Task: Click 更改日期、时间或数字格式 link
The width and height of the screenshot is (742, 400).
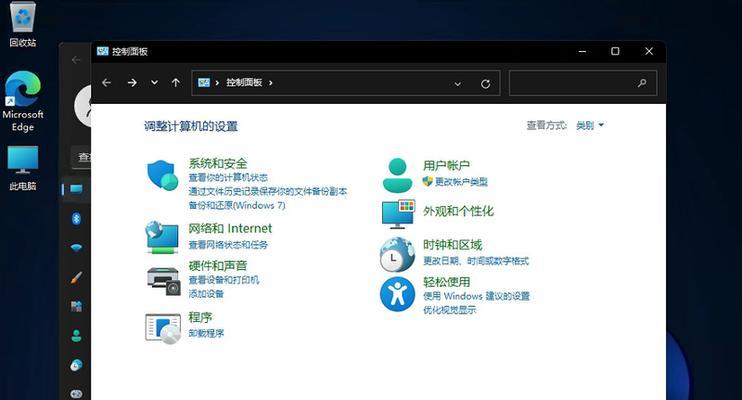Action: pyautogui.click(x=476, y=261)
